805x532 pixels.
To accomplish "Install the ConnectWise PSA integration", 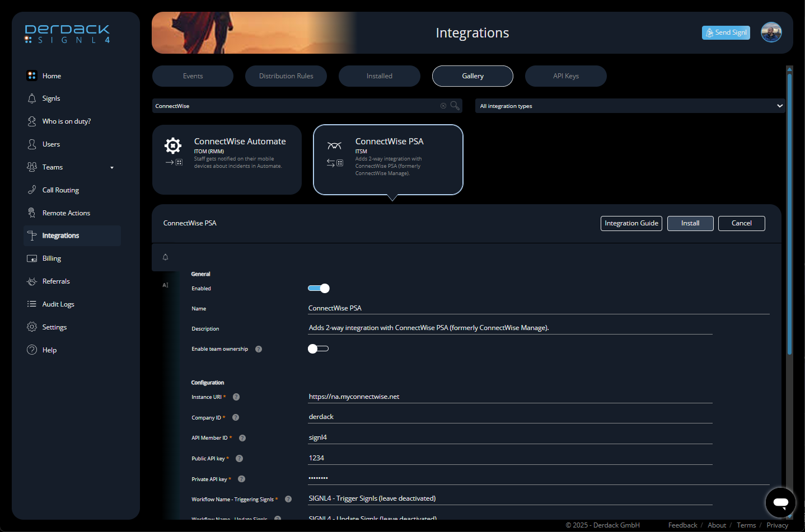I will tap(690, 223).
